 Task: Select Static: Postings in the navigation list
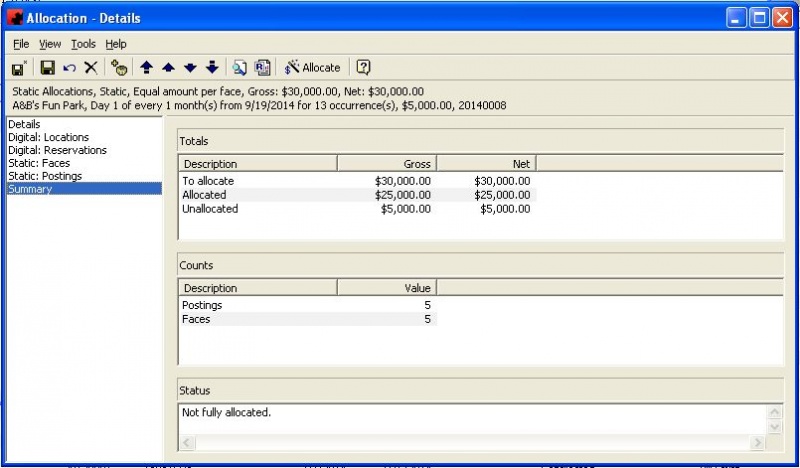(x=45, y=176)
